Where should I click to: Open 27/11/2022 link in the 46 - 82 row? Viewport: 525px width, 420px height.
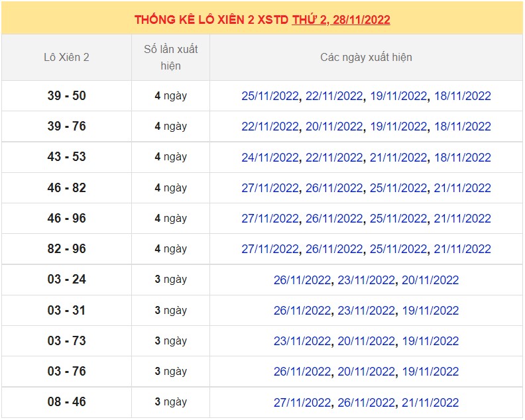270,188
